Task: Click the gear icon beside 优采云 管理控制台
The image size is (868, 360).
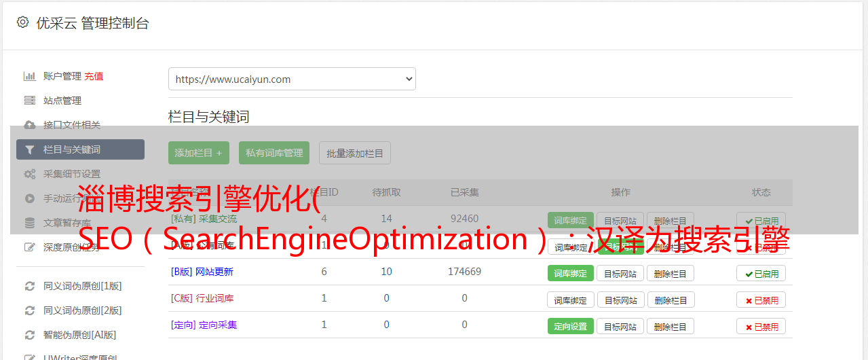Action: pos(22,22)
